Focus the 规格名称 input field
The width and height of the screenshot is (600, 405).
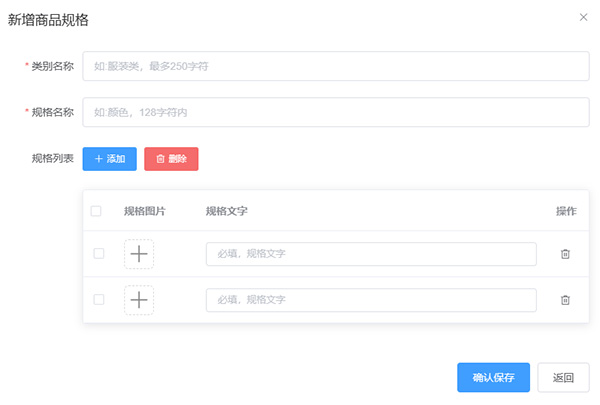tap(335, 112)
